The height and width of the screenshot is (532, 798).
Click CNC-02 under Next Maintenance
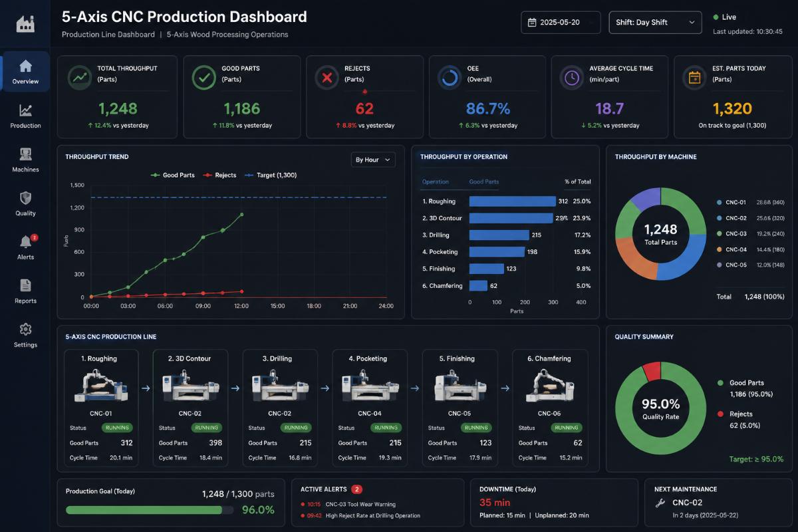[x=687, y=503]
